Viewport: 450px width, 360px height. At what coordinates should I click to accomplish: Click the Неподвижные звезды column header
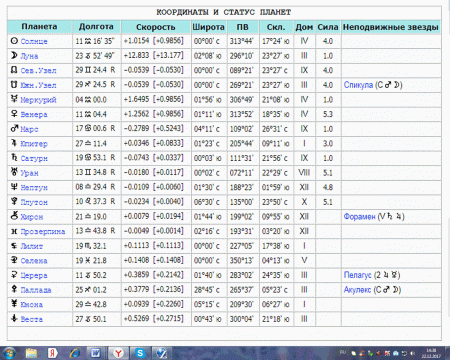[391, 27]
